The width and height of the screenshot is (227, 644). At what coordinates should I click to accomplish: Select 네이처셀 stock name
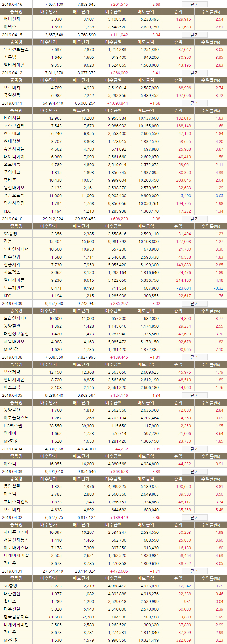[12, 118]
